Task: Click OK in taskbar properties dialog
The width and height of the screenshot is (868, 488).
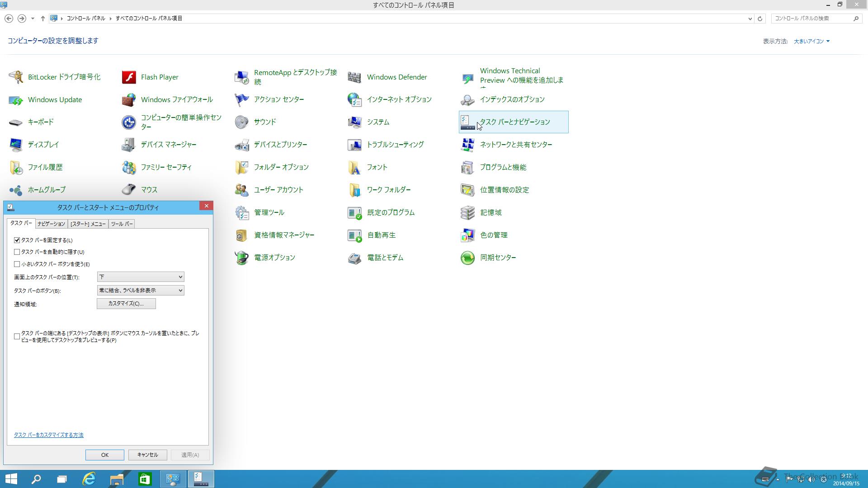Action: pyautogui.click(x=105, y=455)
